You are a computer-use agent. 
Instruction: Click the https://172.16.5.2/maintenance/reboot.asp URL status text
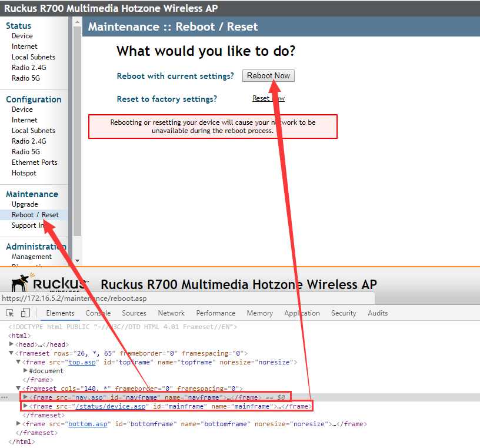[74, 298]
